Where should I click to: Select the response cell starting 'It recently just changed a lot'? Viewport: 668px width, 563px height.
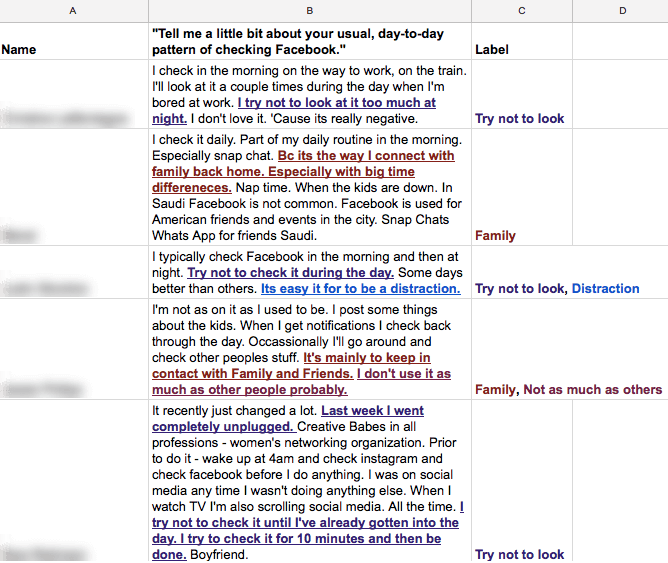pyautogui.click(x=310, y=481)
